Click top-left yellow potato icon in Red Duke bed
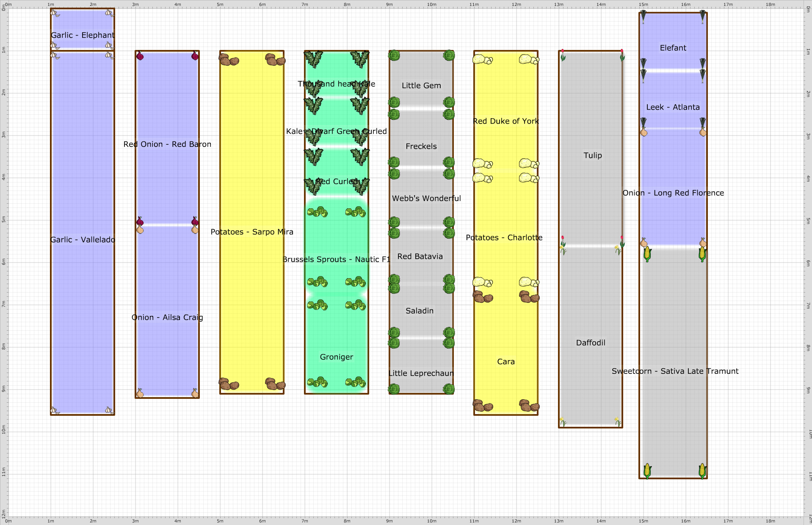Image resolution: width=812 pixels, height=525 pixels. [x=483, y=59]
